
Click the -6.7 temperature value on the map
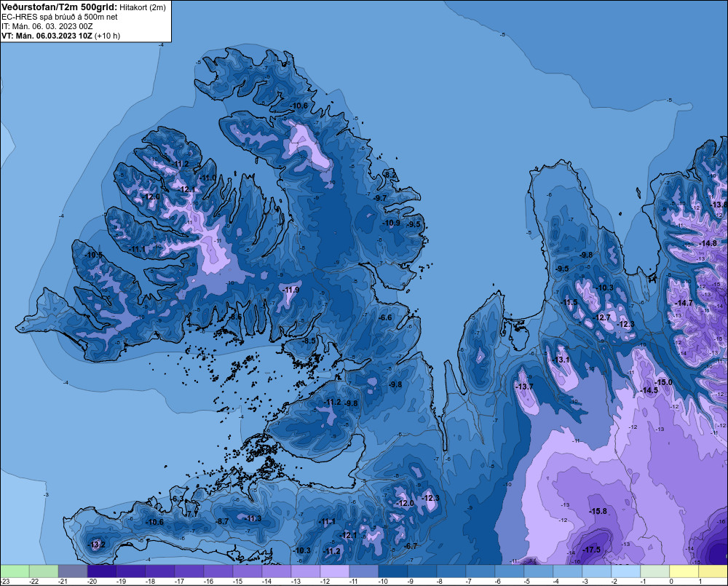[411, 546]
